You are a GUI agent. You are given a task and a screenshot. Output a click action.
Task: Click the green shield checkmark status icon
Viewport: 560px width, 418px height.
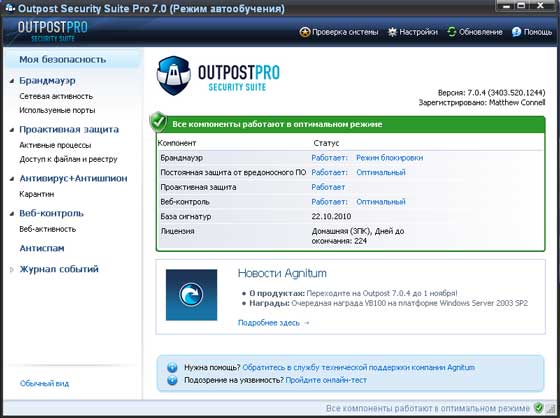click(x=158, y=122)
